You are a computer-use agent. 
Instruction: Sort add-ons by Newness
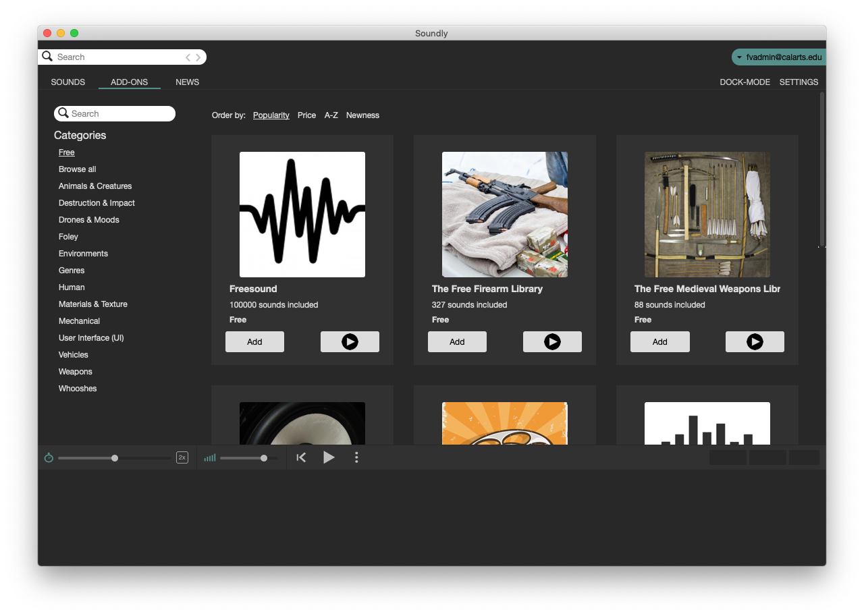(362, 115)
